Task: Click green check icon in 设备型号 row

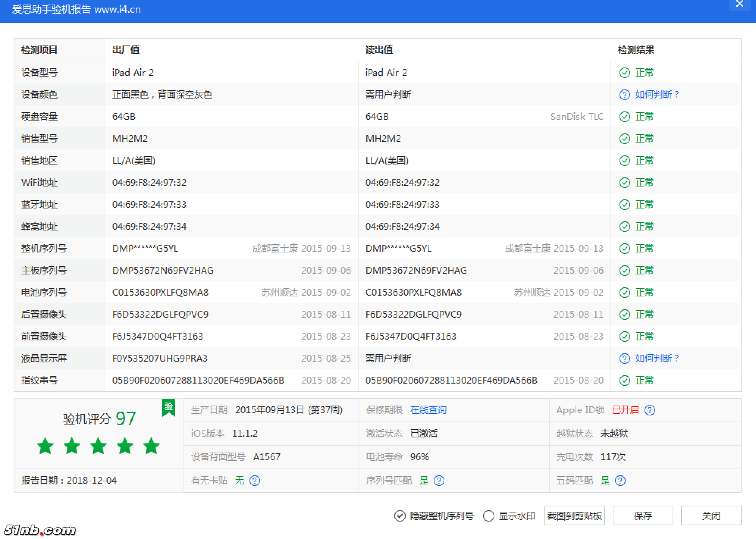Action: pos(624,73)
